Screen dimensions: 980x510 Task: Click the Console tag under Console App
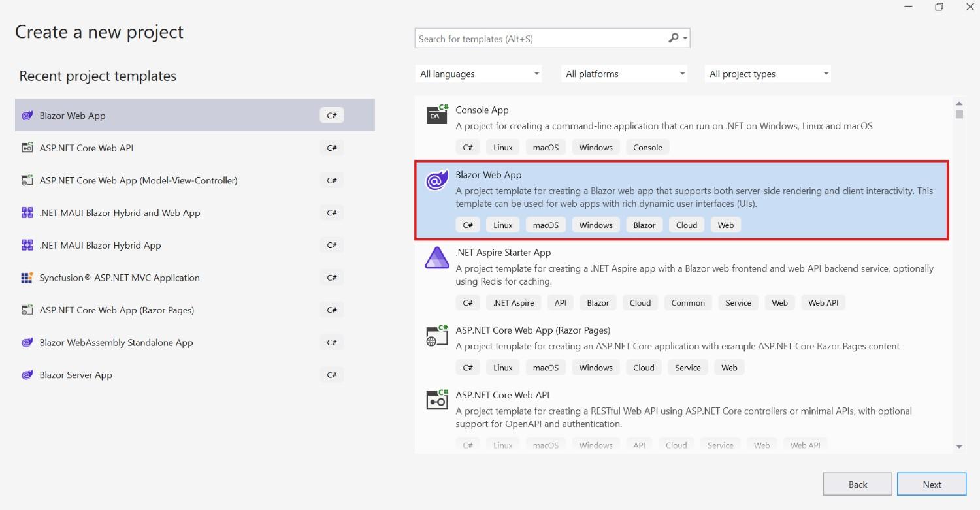(647, 148)
